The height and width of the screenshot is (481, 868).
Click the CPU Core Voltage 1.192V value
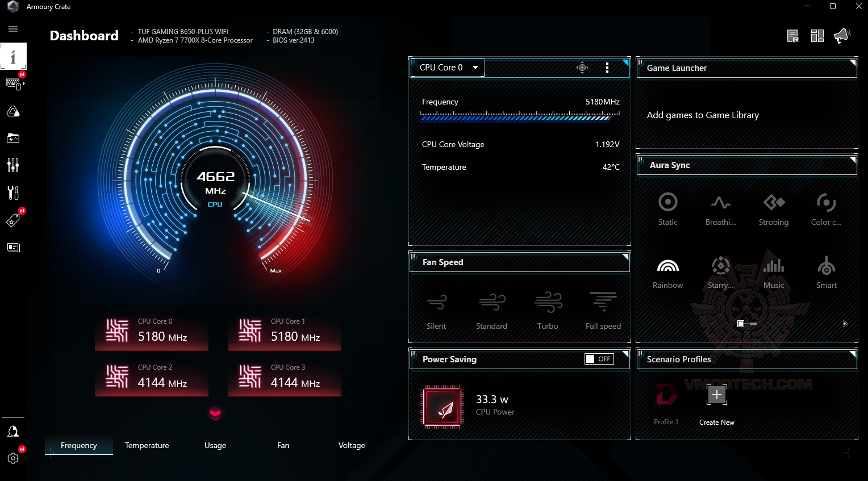(607, 144)
